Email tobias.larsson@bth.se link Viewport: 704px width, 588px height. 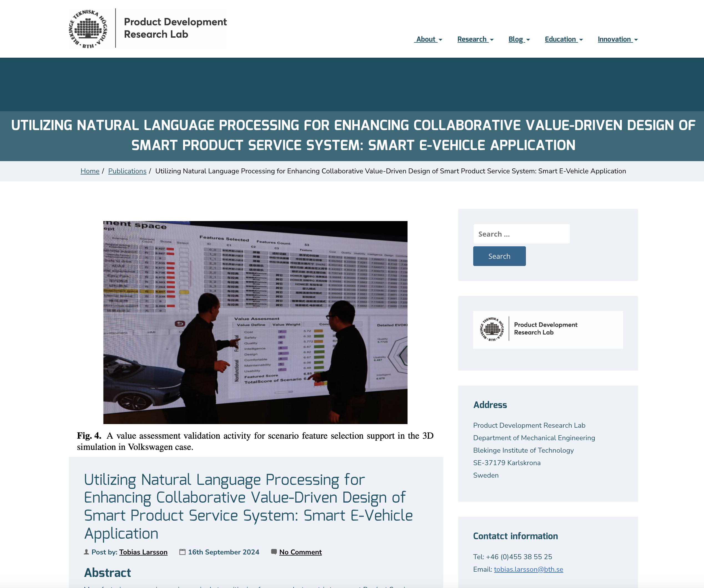[x=528, y=569]
